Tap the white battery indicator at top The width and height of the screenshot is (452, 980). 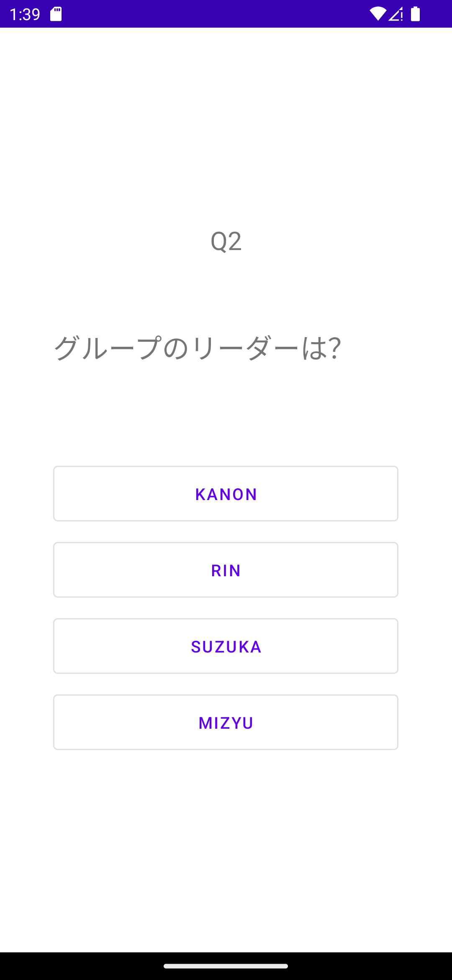pos(415,14)
